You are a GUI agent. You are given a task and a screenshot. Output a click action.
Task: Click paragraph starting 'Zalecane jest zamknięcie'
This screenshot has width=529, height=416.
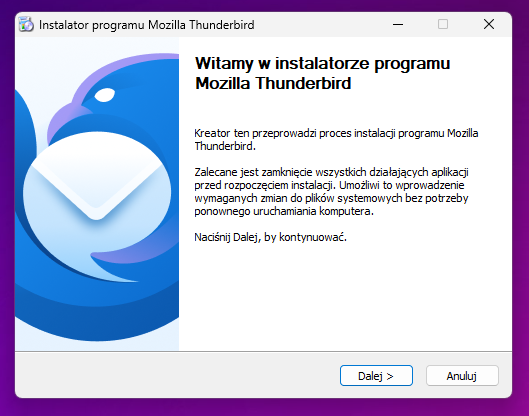point(331,192)
